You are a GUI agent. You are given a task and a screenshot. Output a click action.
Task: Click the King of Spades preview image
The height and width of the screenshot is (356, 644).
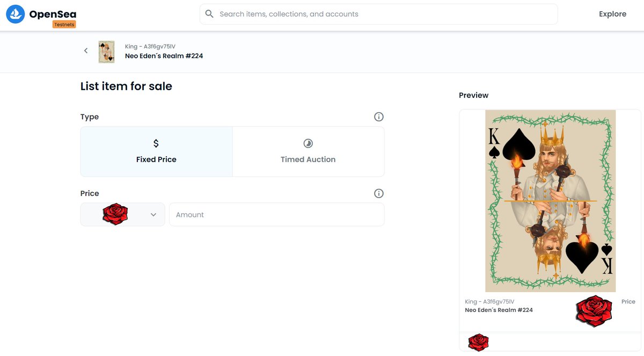551,201
